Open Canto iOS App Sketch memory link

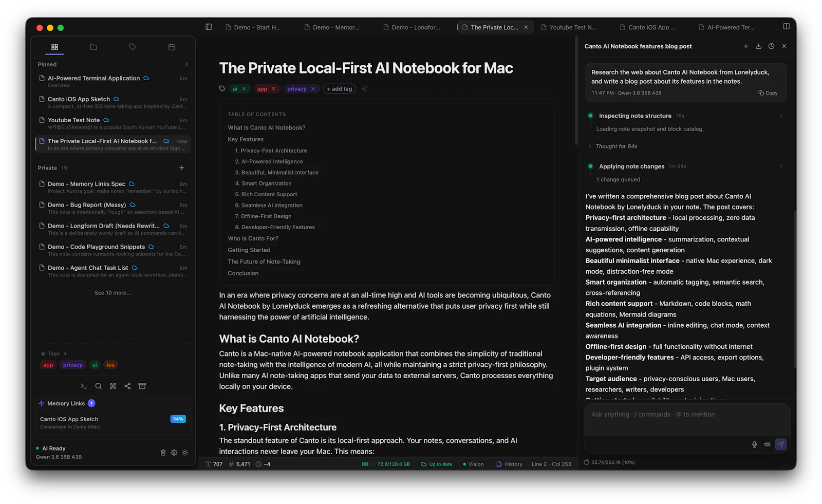[x=113, y=422]
